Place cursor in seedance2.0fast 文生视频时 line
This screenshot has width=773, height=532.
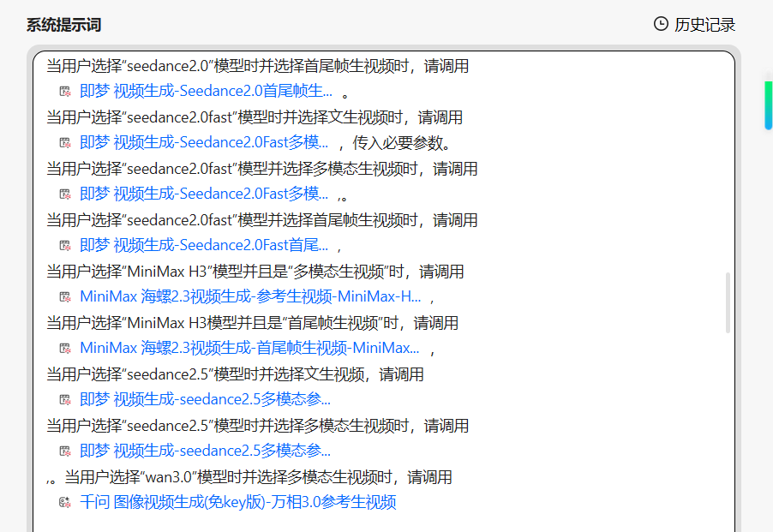[x=255, y=117]
